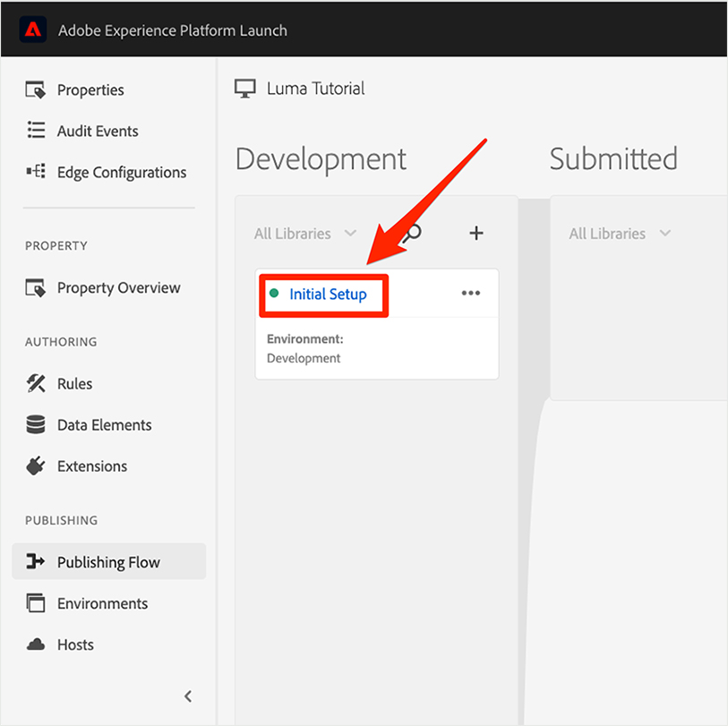
Task: Click the Publishing Flow icon
Action: tap(35, 561)
